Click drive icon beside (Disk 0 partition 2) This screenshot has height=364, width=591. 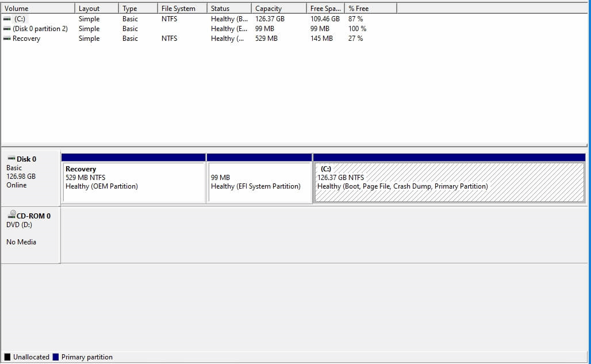[6, 29]
